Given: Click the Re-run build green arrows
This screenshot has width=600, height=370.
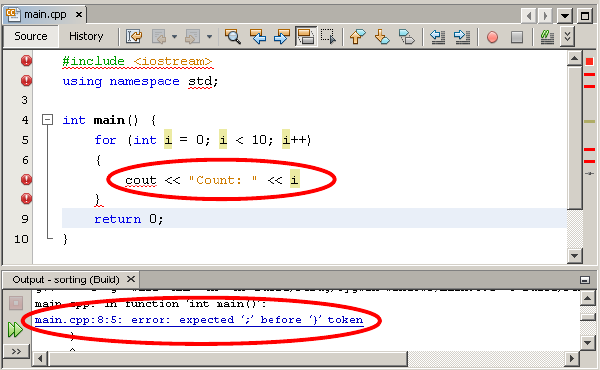Looking at the screenshot, I should (x=15, y=329).
